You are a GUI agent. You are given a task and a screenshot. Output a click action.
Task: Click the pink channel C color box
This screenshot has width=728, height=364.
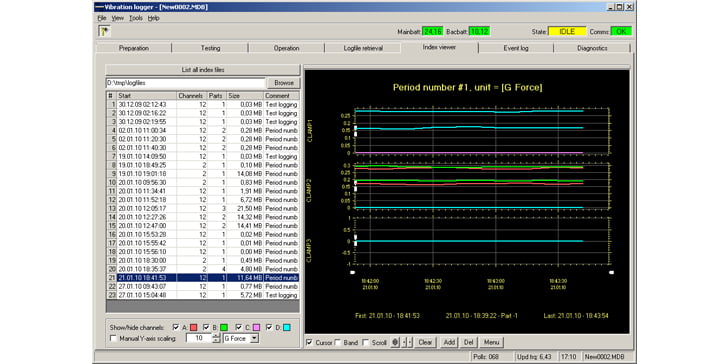point(256,328)
